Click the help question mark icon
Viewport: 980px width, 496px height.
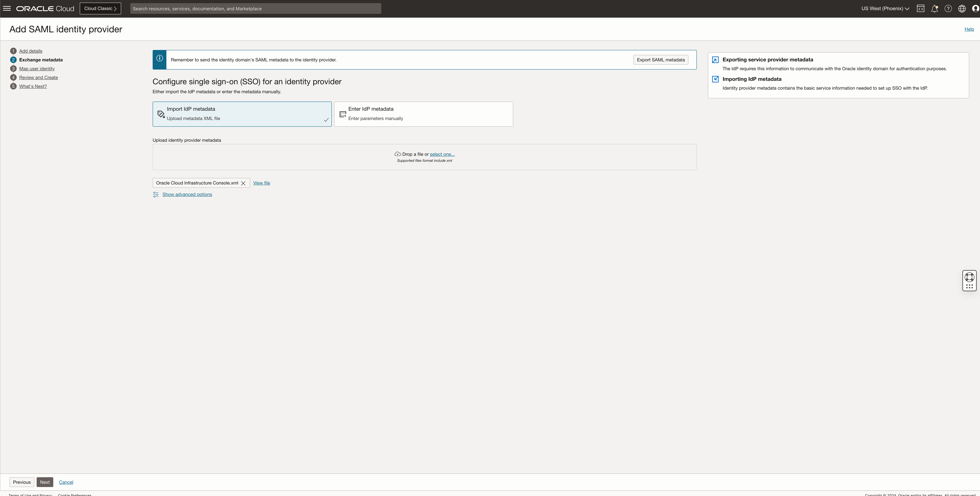coord(948,8)
